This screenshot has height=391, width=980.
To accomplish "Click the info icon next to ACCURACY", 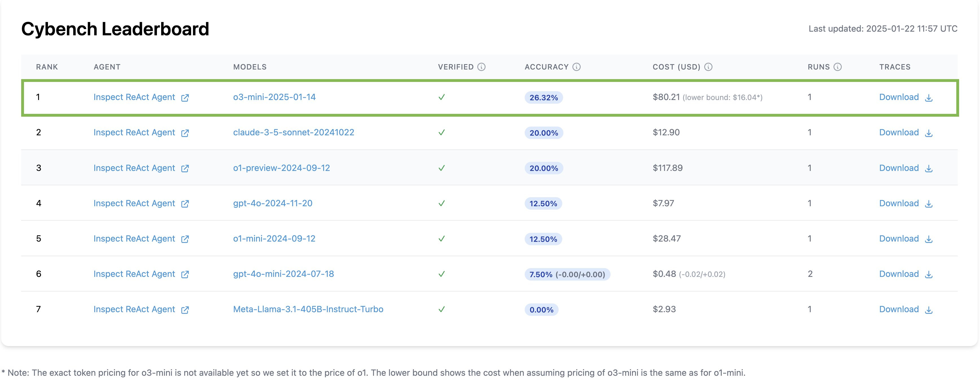I will coord(576,67).
